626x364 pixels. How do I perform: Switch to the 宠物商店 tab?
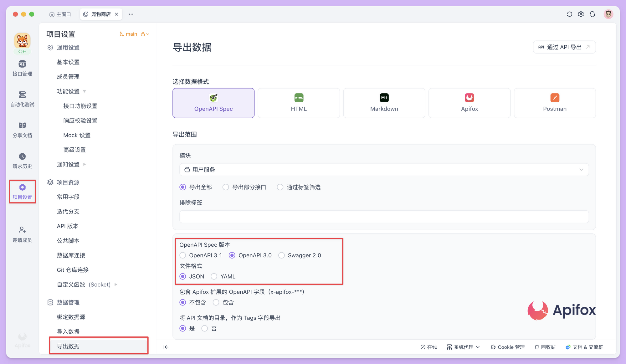click(100, 14)
